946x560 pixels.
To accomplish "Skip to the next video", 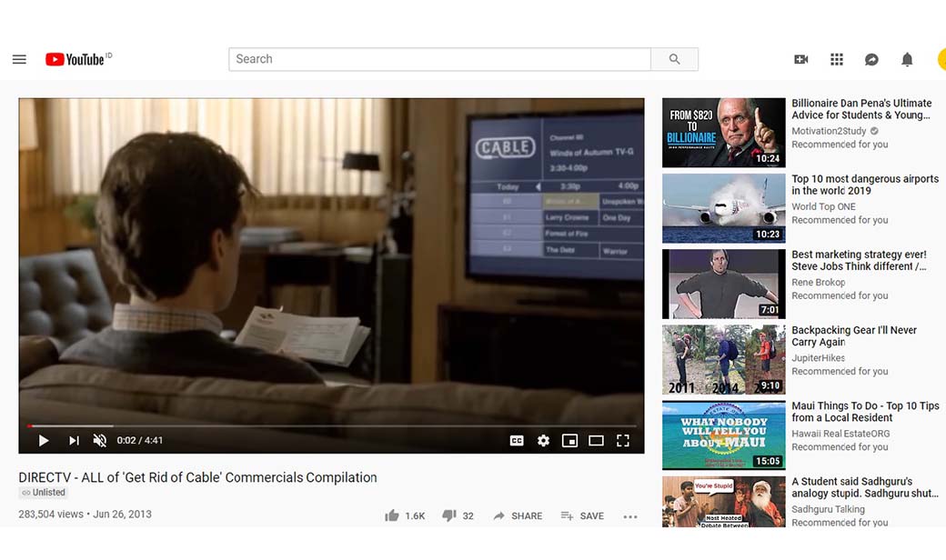I will pyautogui.click(x=74, y=441).
